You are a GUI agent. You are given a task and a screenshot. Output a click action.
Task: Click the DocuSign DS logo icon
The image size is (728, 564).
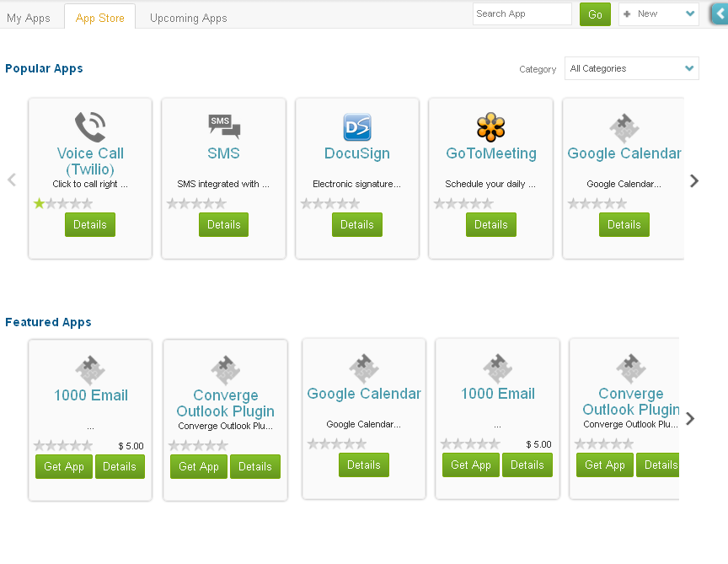pos(357,126)
